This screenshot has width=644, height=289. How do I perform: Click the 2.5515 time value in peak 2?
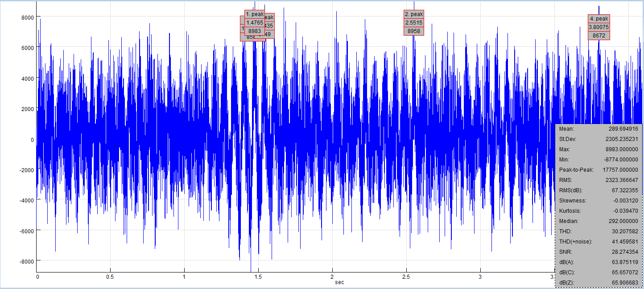coord(413,23)
